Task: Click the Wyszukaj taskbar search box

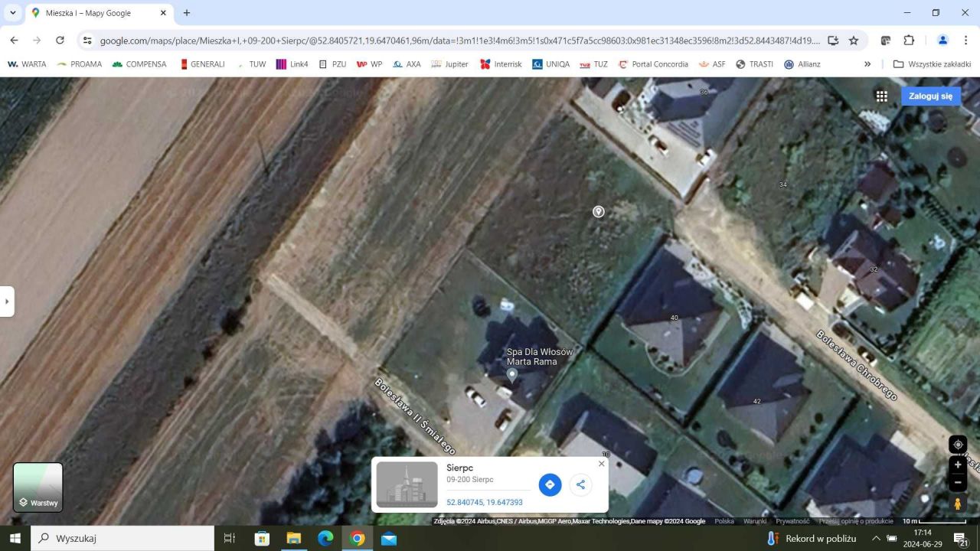Action: tap(122, 538)
